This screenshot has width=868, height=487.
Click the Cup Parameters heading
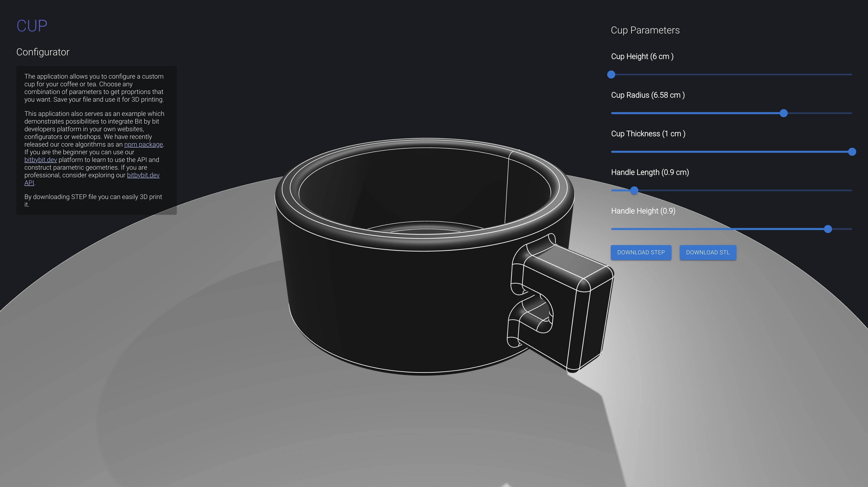coord(645,30)
